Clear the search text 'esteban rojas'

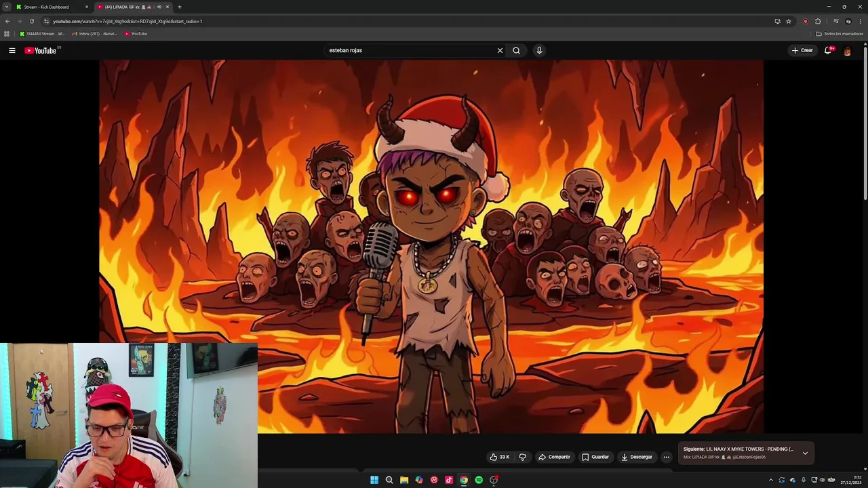coord(500,50)
